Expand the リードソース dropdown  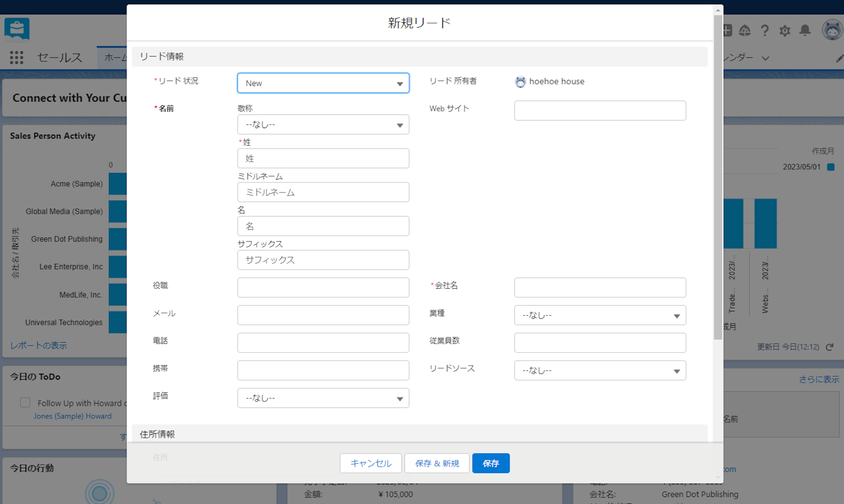[x=600, y=371]
